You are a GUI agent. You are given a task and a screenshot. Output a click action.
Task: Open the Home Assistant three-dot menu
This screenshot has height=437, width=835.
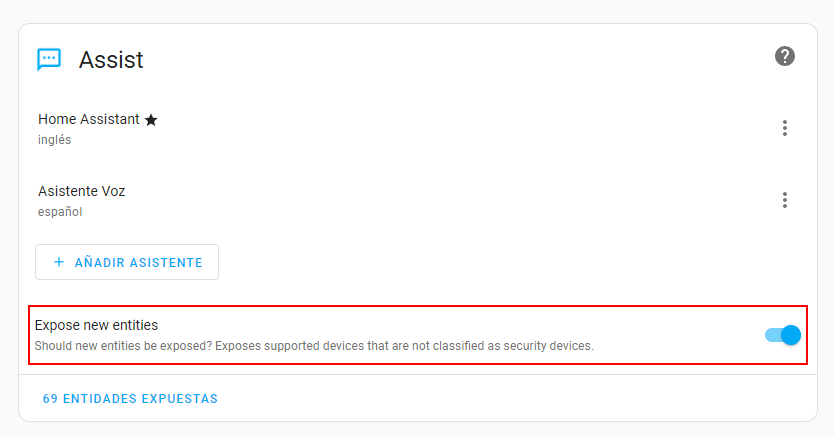point(785,128)
